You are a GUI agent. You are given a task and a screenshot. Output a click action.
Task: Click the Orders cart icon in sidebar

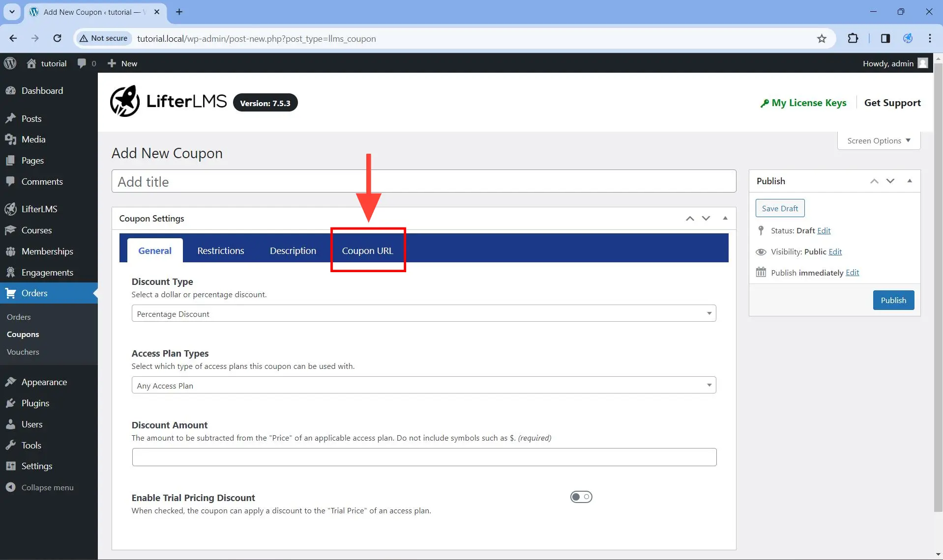pyautogui.click(x=10, y=293)
